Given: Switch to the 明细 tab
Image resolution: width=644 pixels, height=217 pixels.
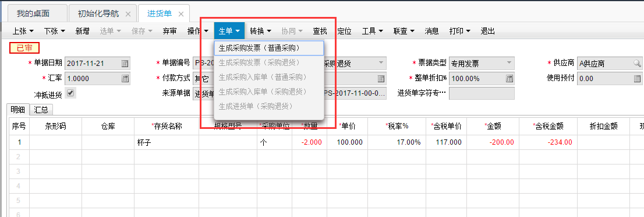Looking at the screenshot, I should 18,110.
